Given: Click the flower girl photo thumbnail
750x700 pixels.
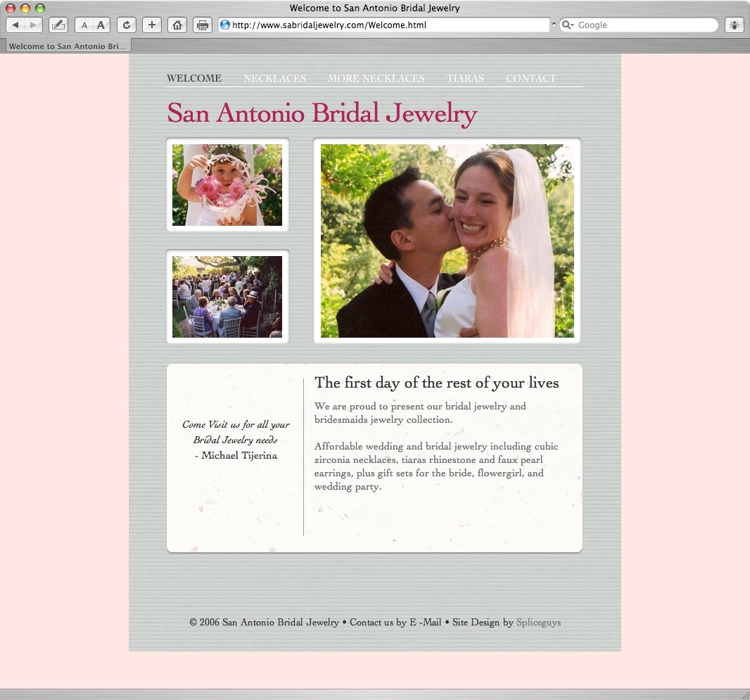Looking at the screenshot, I should (x=227, y=184).
